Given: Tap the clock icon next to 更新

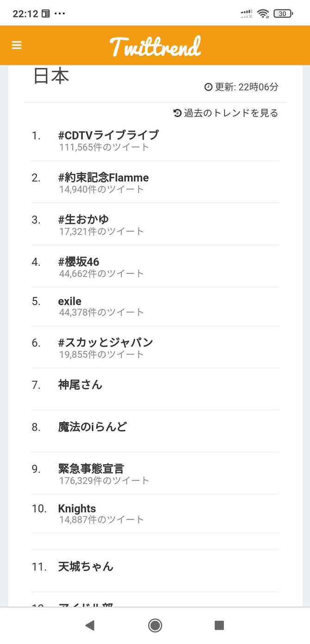Looking at the screenshot, I should click(x=208, y=87).
